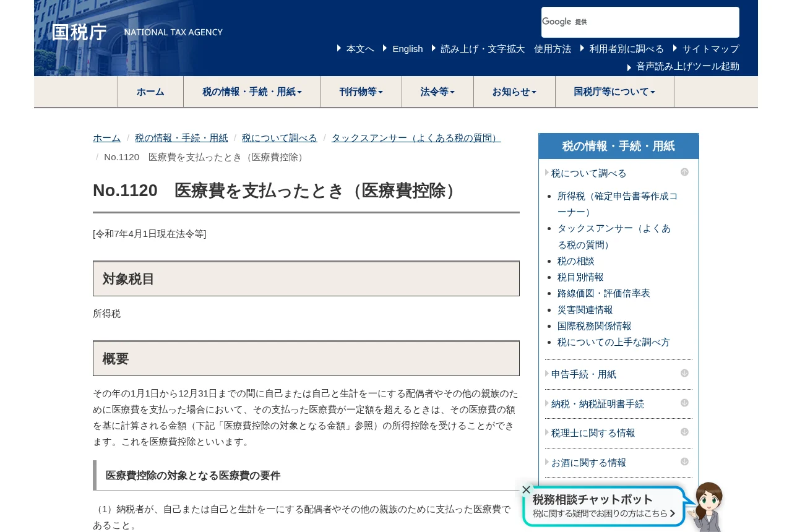The width and height of the screenshot is (792, 532).
Task: Open 税の情報・手続・用紙 dropdown menu
Action: coord(252,92)
